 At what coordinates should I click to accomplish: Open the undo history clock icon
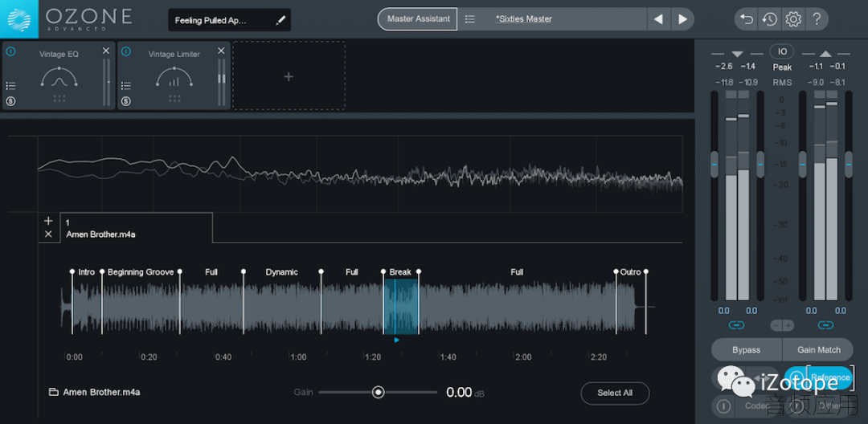coord(769,19)
